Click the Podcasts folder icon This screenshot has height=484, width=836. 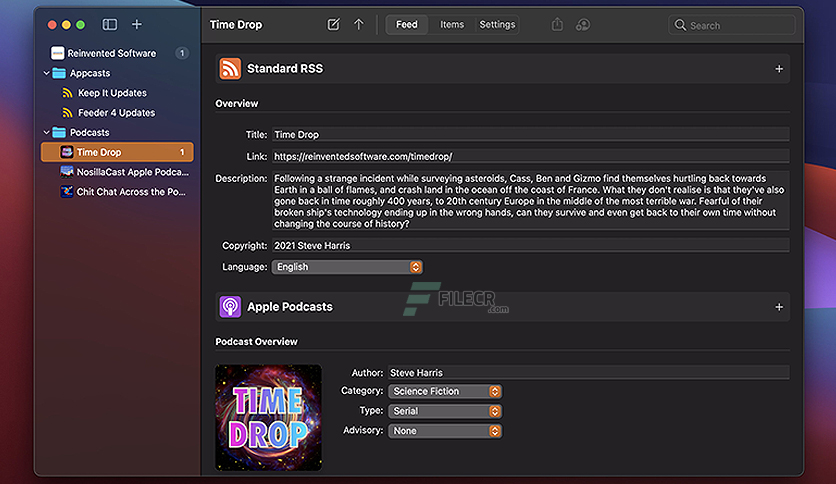[x=59, y=132]
